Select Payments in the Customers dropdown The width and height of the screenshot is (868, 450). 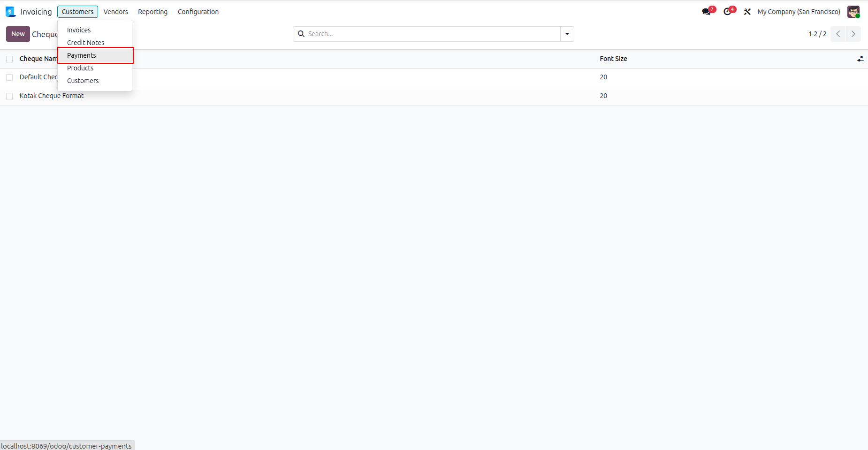(95, 55)
